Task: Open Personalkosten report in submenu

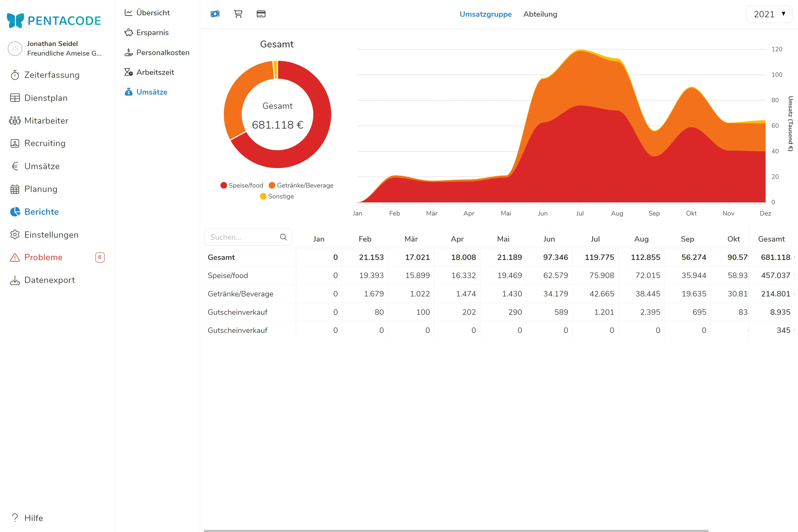Action: tap(163, 53)
